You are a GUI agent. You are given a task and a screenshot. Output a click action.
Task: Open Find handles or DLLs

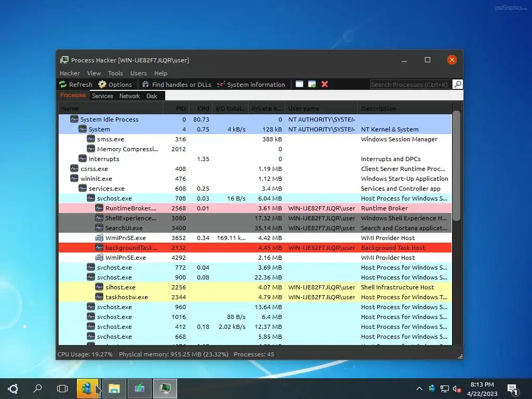click(177, 85)
